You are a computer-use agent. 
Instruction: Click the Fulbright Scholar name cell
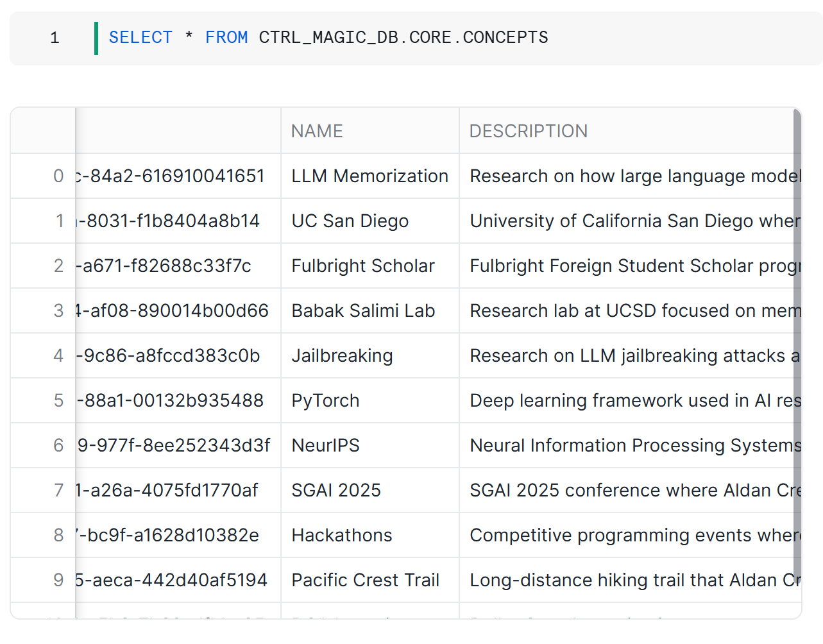pyautogui.click(x=363, y=266)
